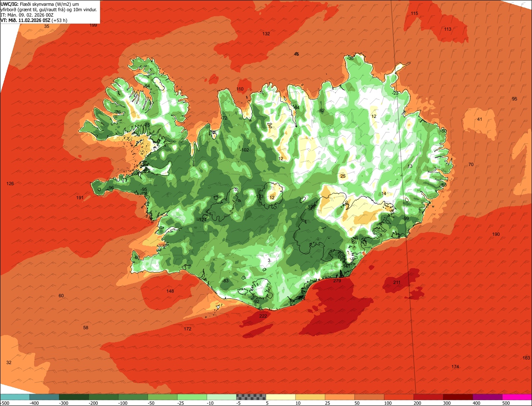
Task: Click the ocean value 191
Action: click(80, 198)
